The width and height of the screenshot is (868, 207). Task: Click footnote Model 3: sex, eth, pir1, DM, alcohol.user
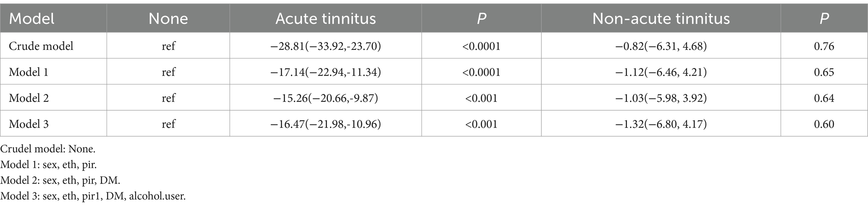click(x=93, y=196)
